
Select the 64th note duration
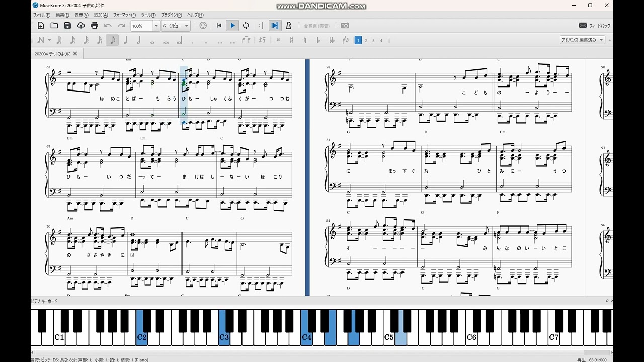click(72, 40)
